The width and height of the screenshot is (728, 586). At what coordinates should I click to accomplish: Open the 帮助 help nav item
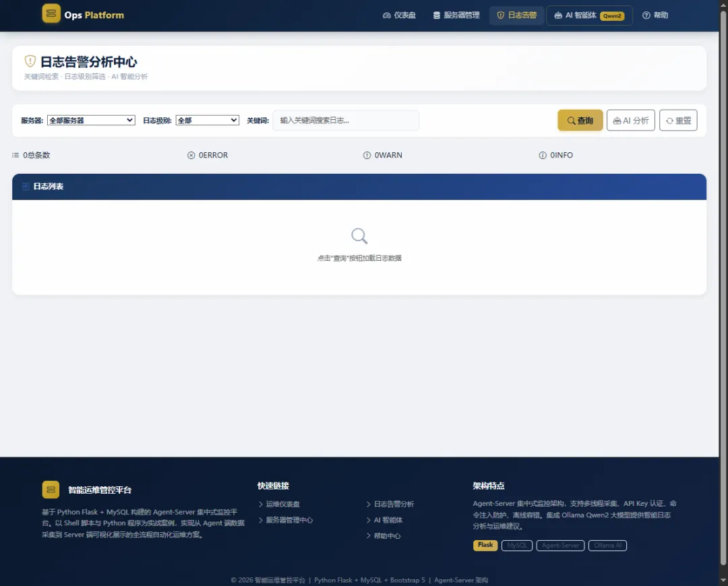(655, 15)
